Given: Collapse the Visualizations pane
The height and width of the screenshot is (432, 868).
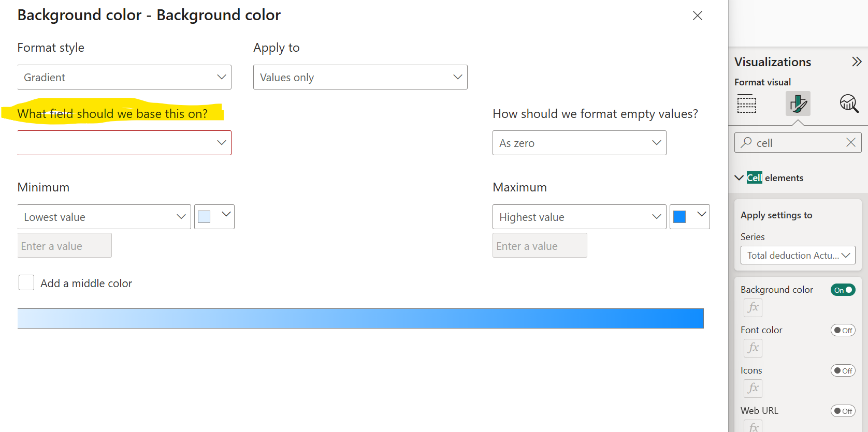Looking at the screenshot, I should [x=857, y=62].
